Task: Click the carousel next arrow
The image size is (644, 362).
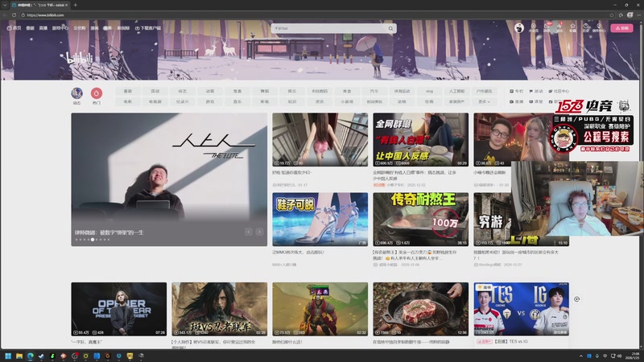Action: tap(259, 232)
